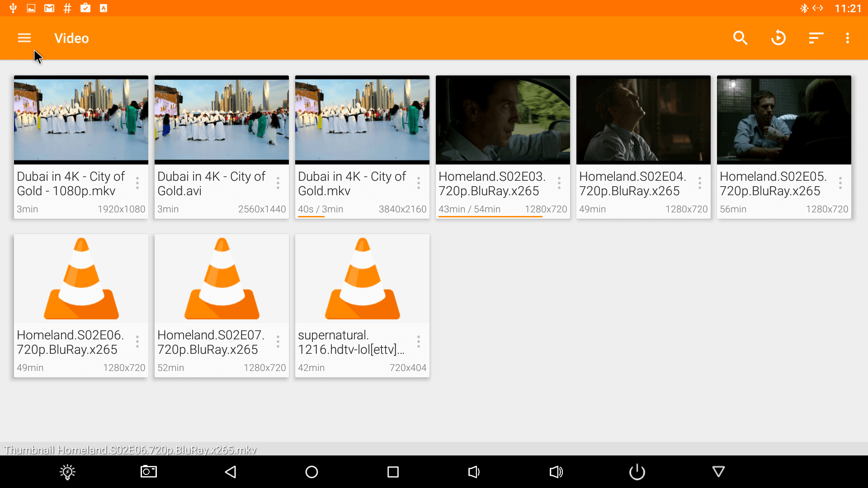Open Homeland.S02E07 VLC cone thumbnail
The height and width of the screenshot is (488, 868).
tap(222, 278)
